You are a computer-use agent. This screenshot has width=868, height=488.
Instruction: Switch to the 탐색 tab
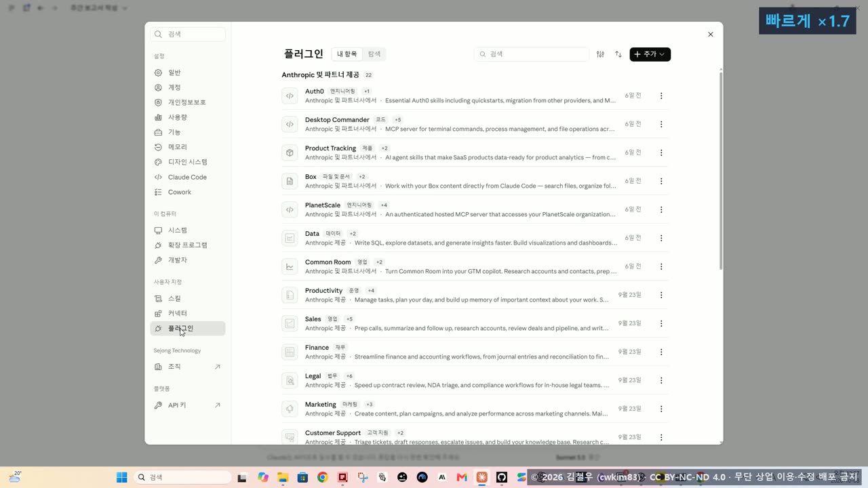point(374,54)
